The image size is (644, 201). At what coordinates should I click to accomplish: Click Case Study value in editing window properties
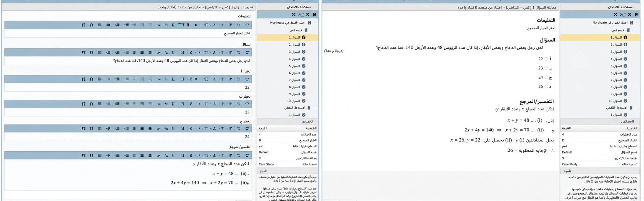click(x=266, y=164)
